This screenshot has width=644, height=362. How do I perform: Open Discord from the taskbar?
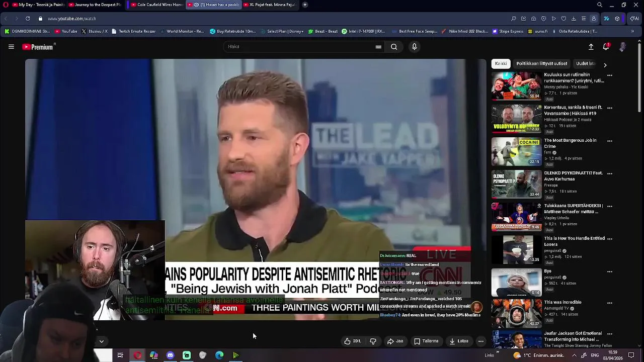pos(170,355)
